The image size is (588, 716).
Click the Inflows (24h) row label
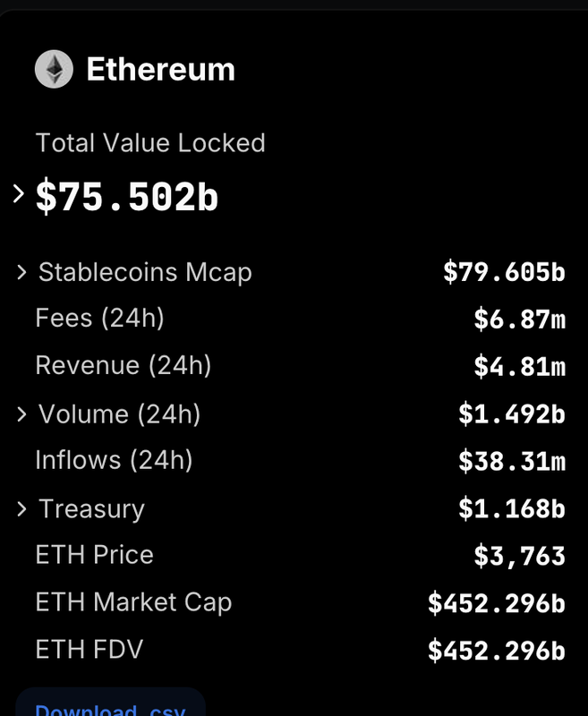(x=115, y=460)
